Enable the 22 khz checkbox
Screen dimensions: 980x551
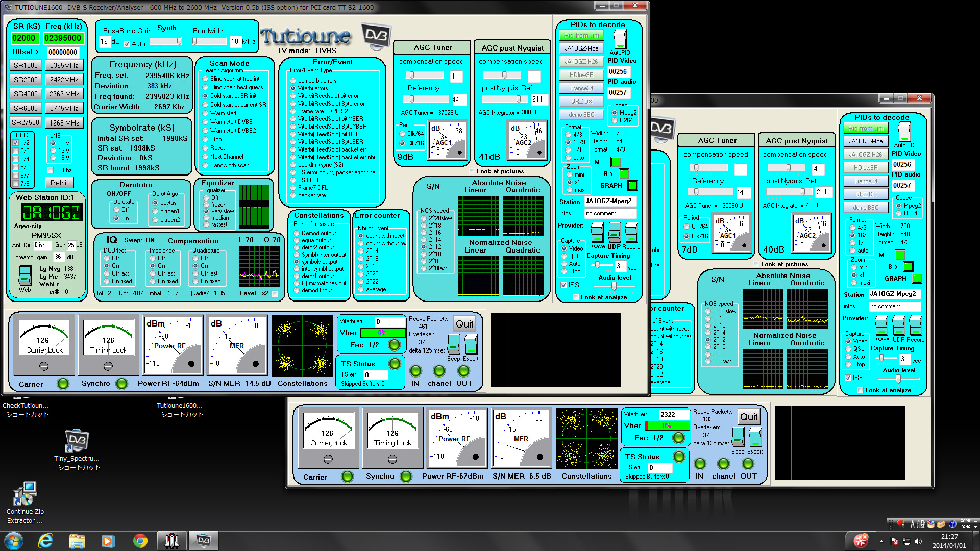click(x=50, y=170)
